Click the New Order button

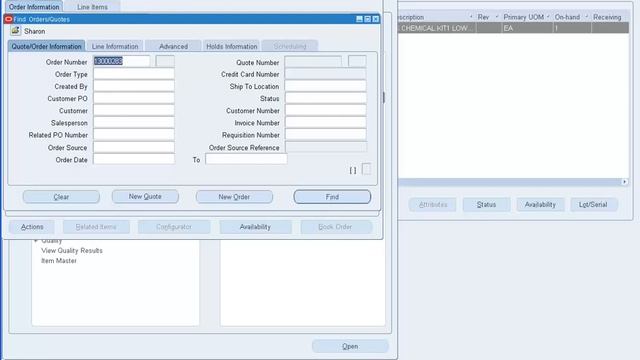234,197
